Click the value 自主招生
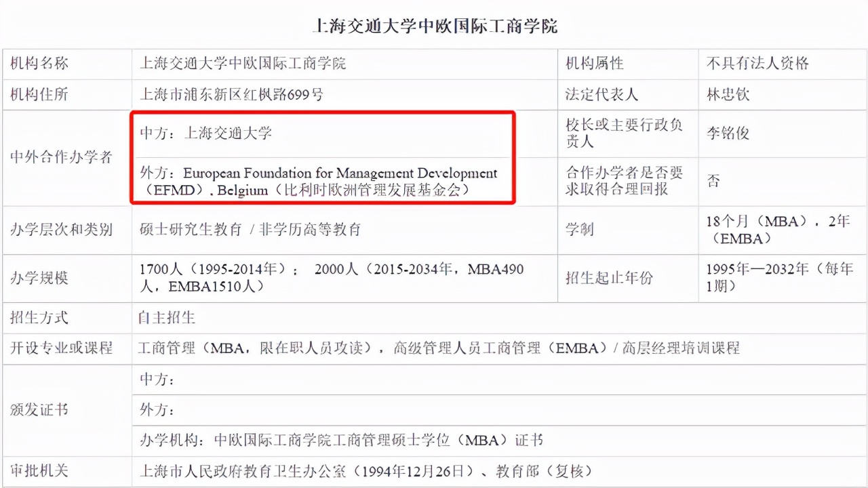The height and width of the screenshot is (488, 868). point(167,318)
